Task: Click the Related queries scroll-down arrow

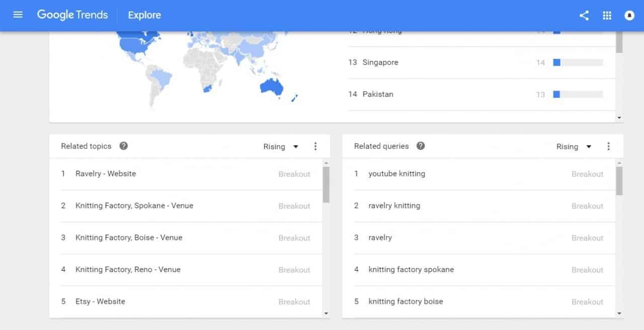Action: (619, 313)
